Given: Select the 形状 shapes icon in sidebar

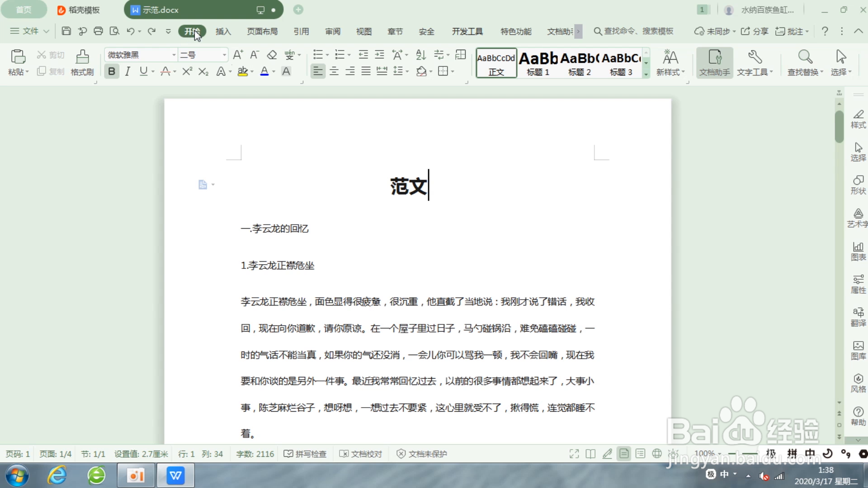Looking at the screenshot, I should click(x=858, y=185).
